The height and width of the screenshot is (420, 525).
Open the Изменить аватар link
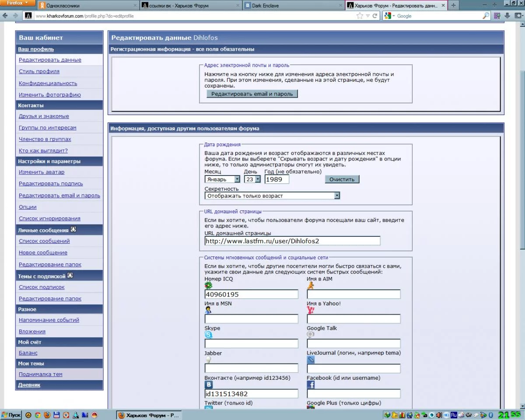click(x=42, y=172)
